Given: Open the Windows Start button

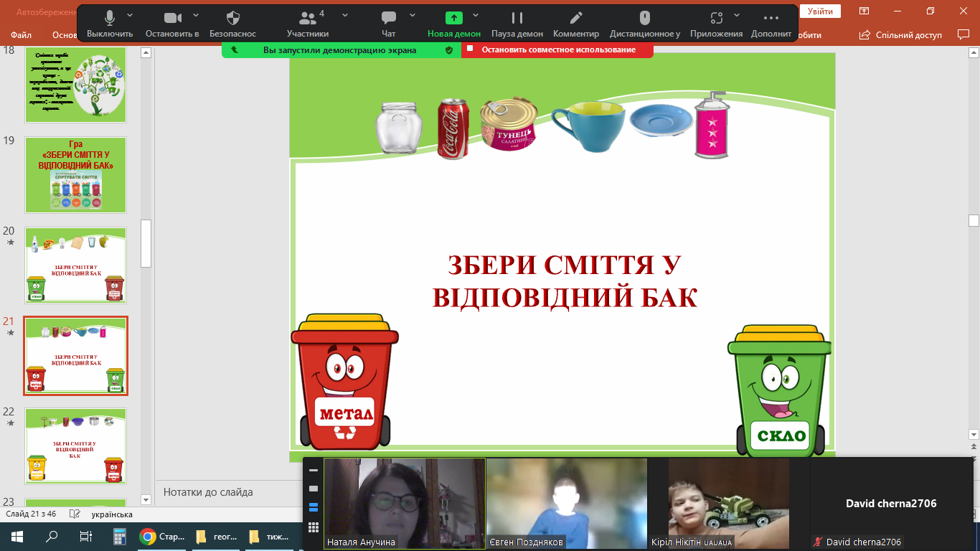Looking at the screenshot, I should tap(17, 536).
